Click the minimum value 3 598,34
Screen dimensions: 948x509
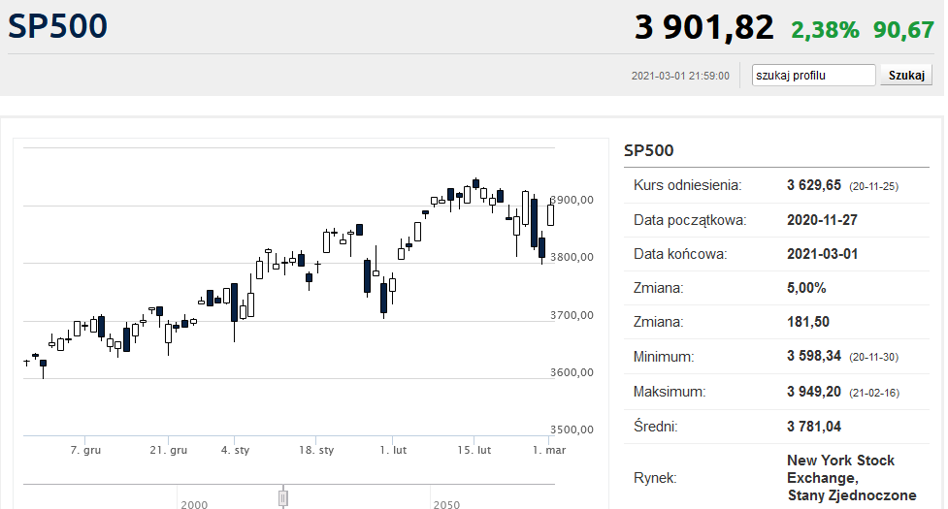pos(814,356)
